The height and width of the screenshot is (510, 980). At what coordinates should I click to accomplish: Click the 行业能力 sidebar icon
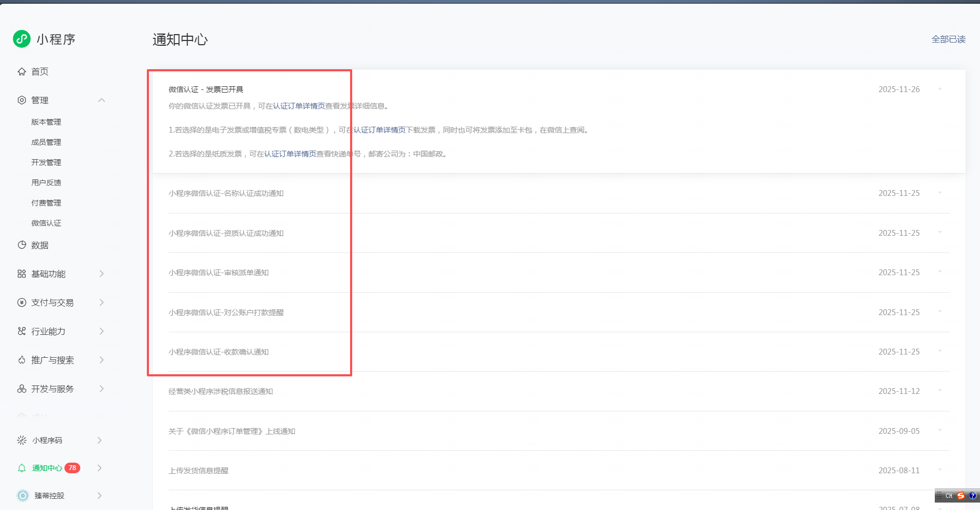pyautogui.click(x=22, y=331)
